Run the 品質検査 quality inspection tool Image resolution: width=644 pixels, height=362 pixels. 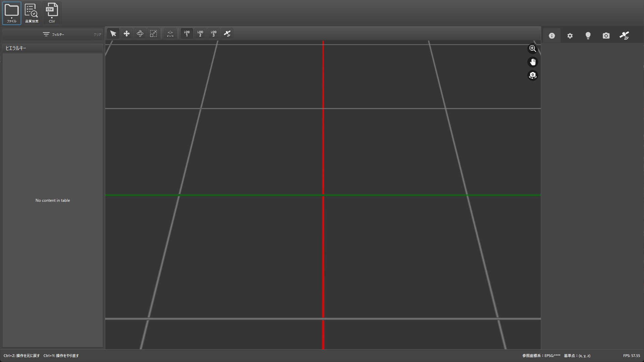pyautogui.click(x=32, y=13)
